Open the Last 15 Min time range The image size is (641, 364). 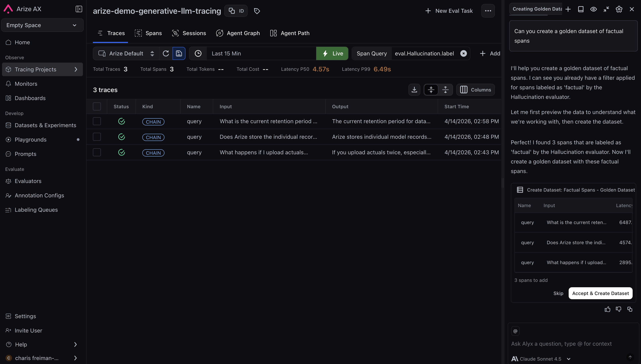tap(261, 53)
